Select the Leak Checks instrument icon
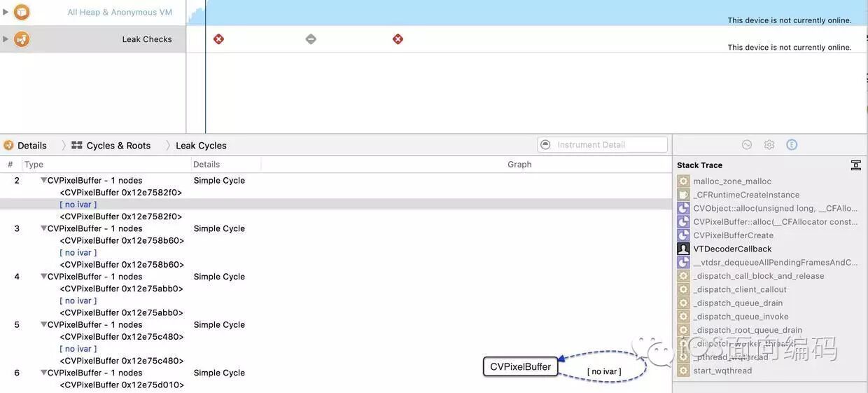 pos(22,39)
